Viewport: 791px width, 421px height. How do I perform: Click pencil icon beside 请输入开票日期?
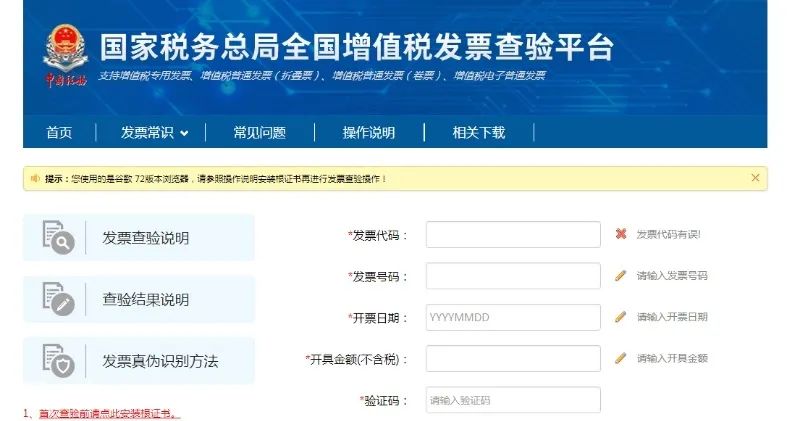(x=620, y=317)
